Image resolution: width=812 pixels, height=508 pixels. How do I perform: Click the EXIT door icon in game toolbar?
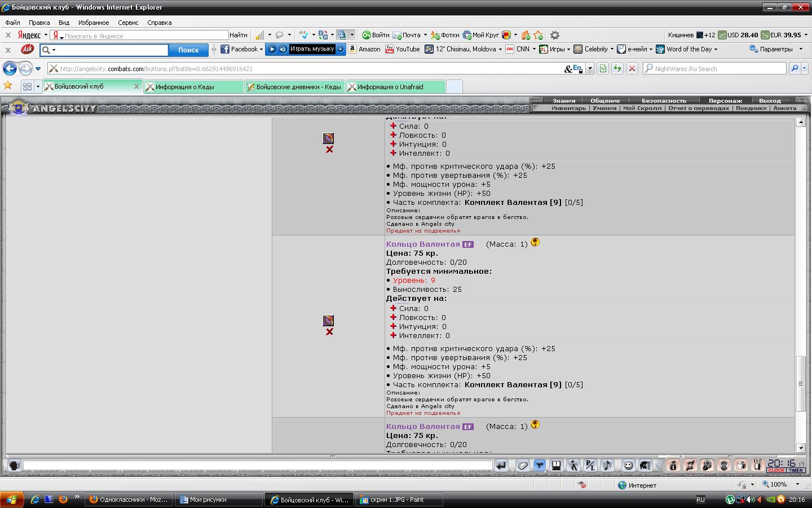point(758,465)
